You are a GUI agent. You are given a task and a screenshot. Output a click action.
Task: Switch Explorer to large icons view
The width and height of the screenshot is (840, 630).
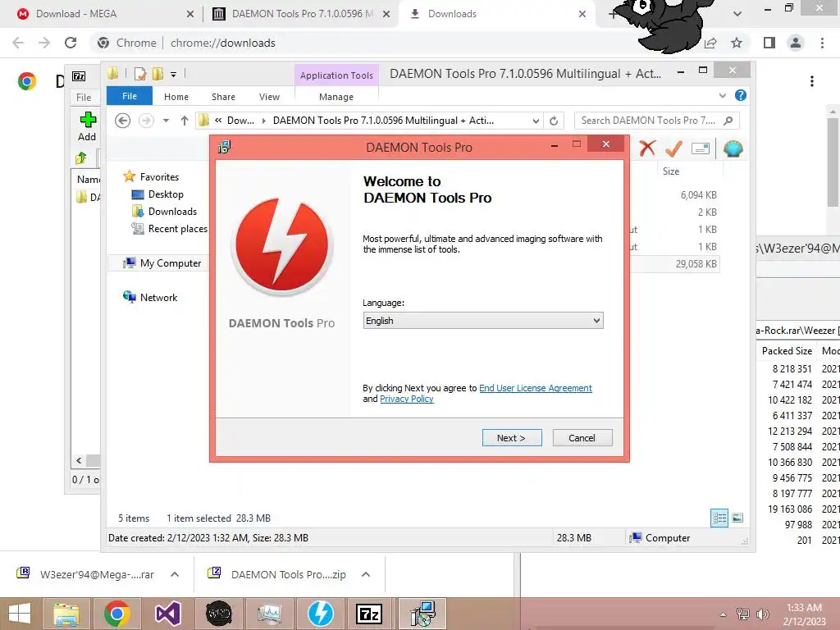[x=737, y=518]
